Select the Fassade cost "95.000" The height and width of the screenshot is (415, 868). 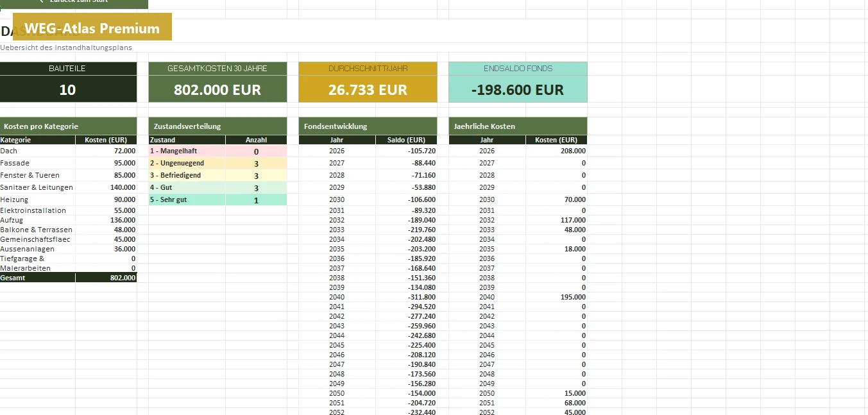124,163
